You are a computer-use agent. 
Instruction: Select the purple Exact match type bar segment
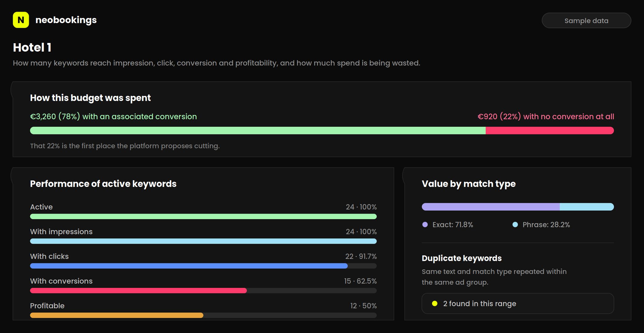[x=491, y=207]
